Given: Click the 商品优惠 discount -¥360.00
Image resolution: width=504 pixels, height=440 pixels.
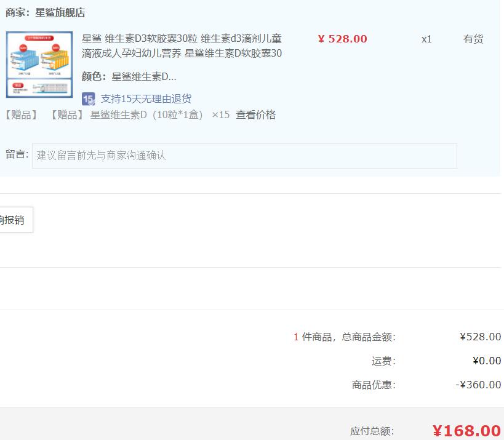Looking at the screenshot, I should (x=478, y=385).
